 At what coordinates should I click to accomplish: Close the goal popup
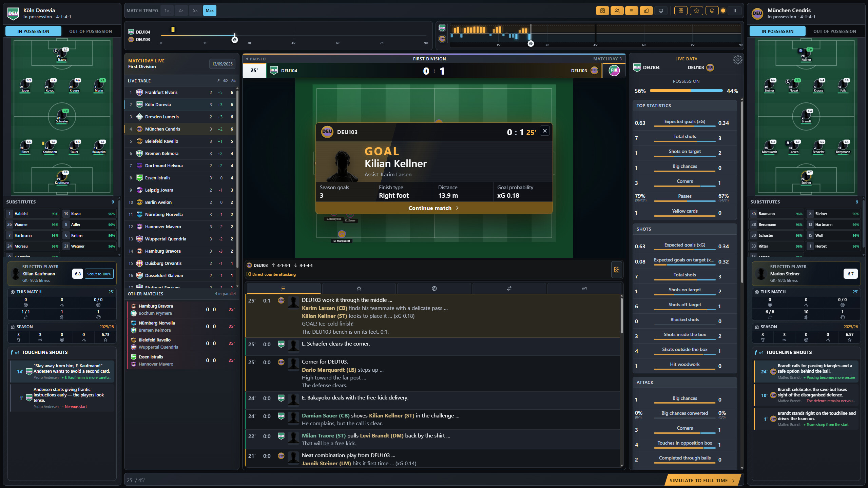[x=545, y=131]
